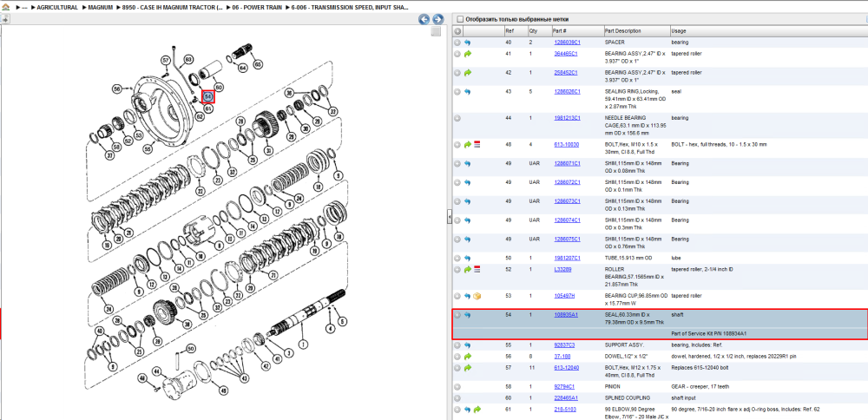Open part number link 108835A1

point(566,315)
